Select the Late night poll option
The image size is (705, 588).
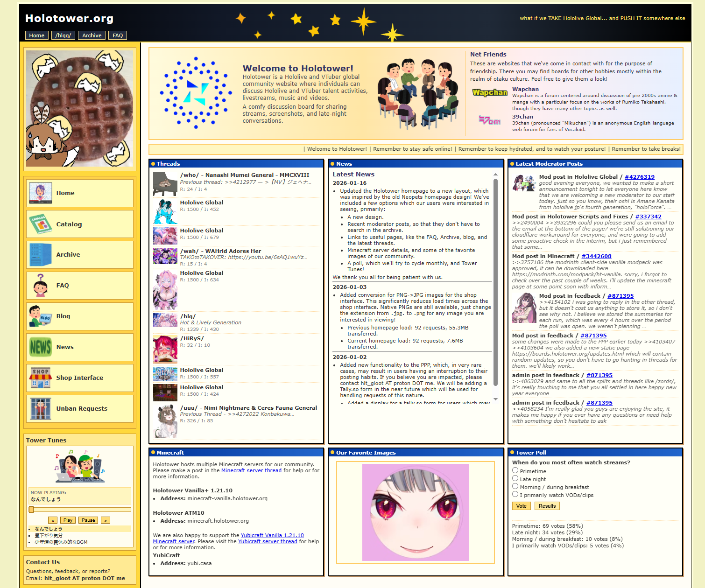[x=515, y=478]
